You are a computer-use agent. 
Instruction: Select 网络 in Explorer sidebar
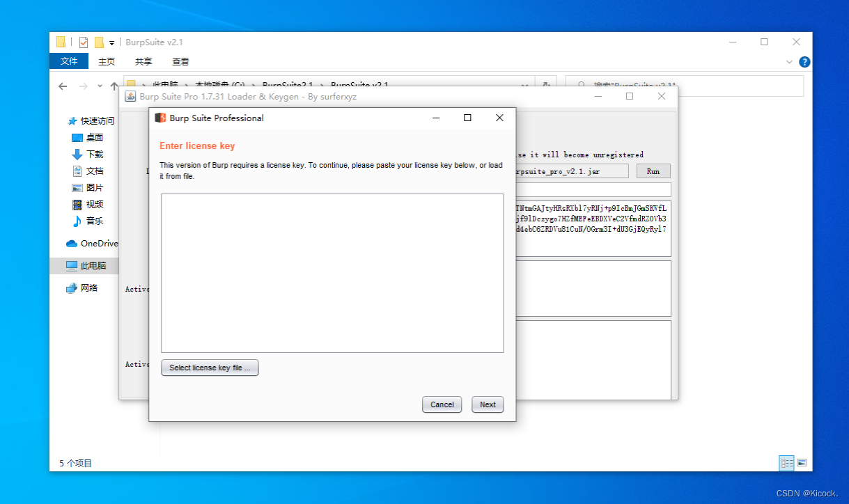tap(82, 288)
